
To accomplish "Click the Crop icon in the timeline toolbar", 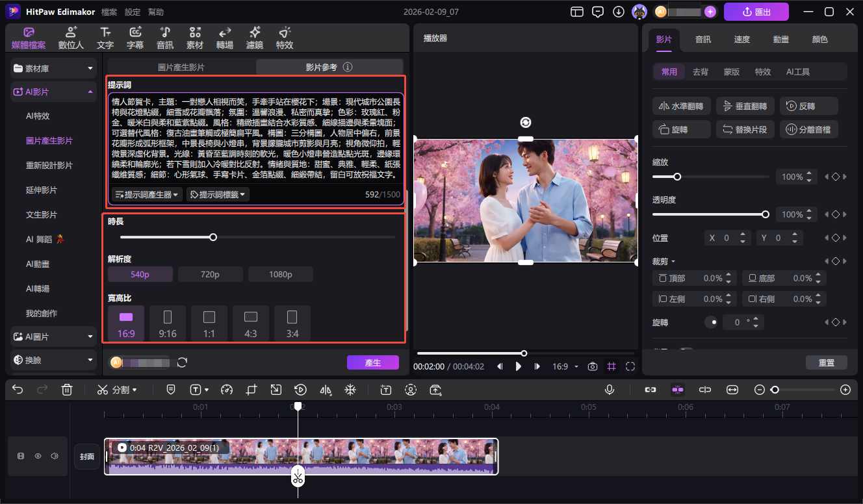I will click(251, 390).
